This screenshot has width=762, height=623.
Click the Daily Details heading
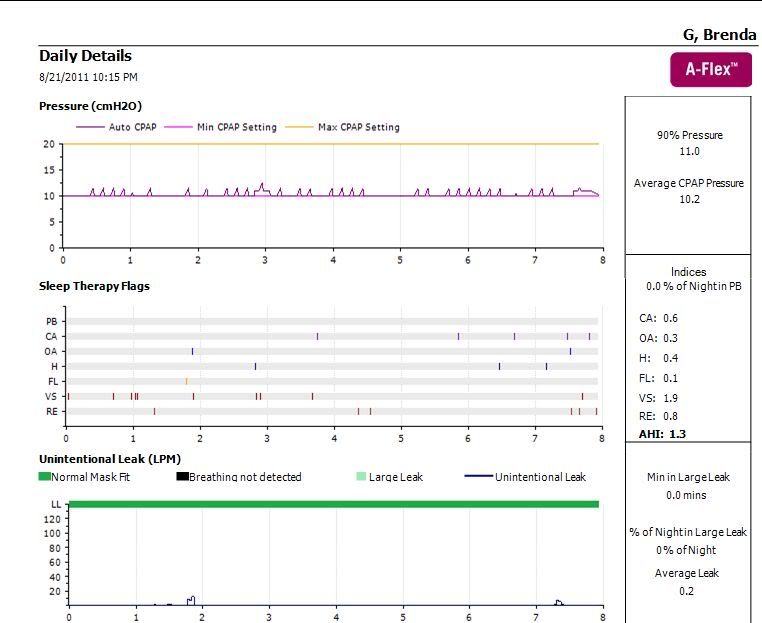point(85,56)
